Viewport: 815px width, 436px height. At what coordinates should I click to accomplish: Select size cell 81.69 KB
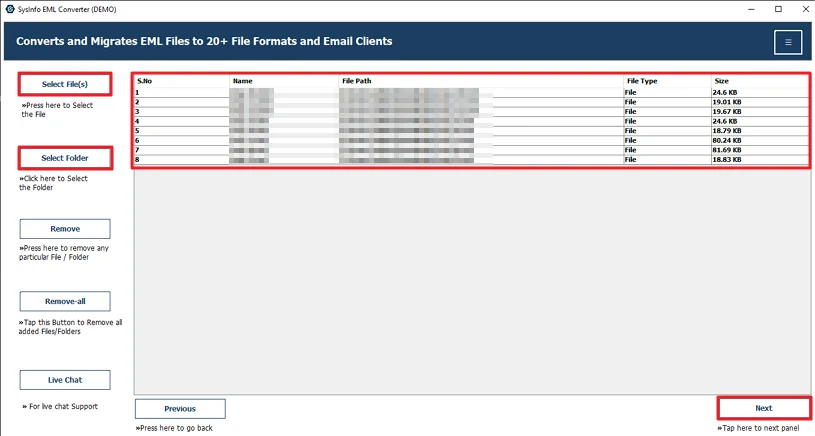760,150
